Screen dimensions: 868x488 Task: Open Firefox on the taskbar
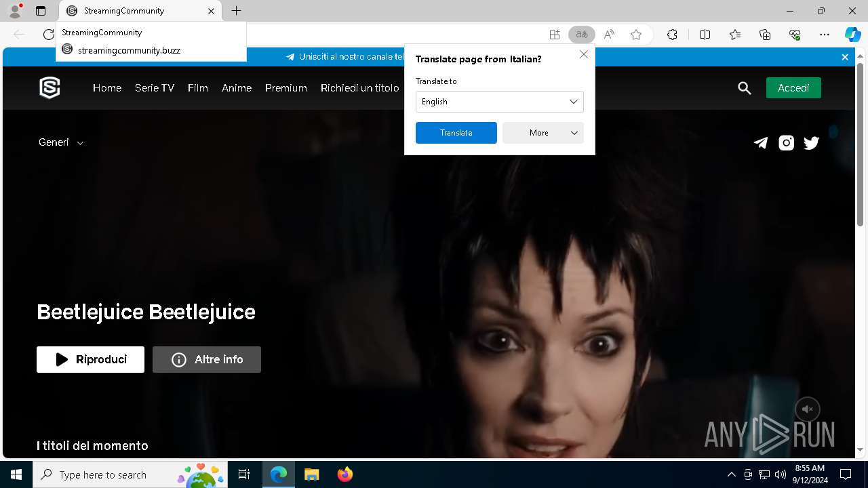345,474
